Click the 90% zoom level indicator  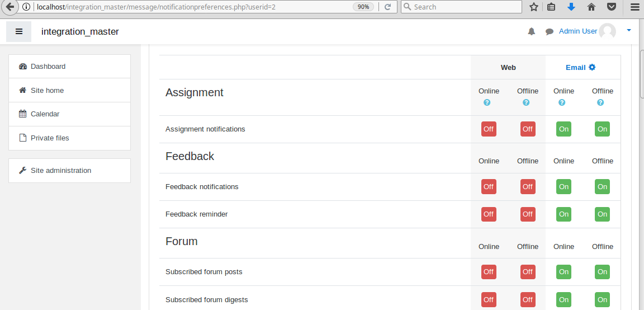363,7
